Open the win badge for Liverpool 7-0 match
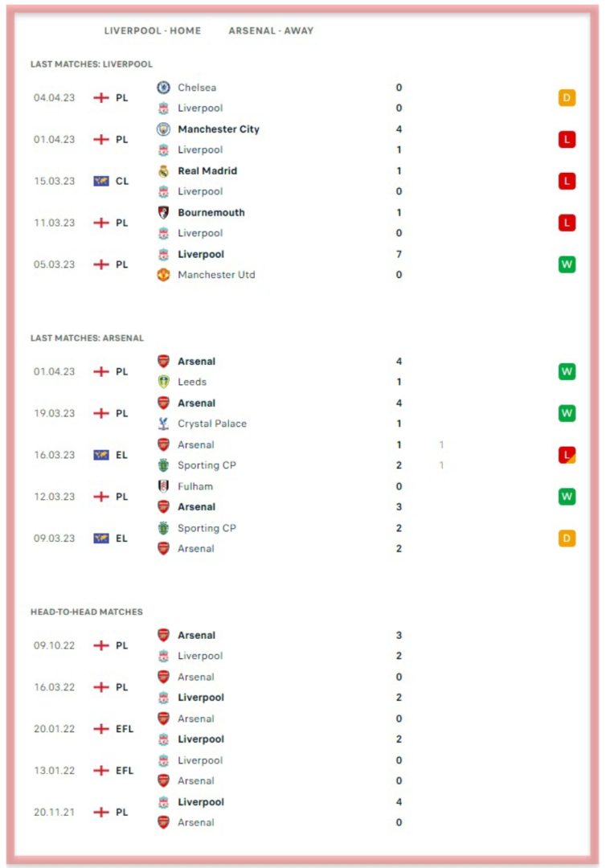The image size is (606, 868). 567,264
